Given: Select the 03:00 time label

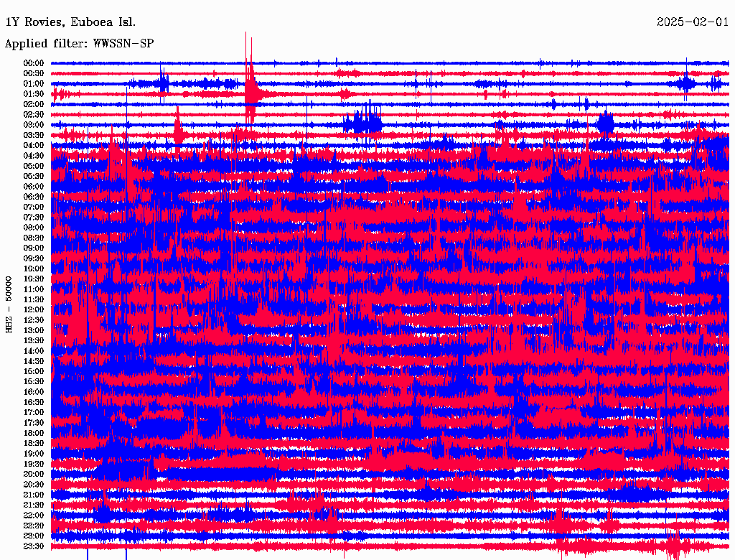Looking at the screenshot, I should pos(34,125).
